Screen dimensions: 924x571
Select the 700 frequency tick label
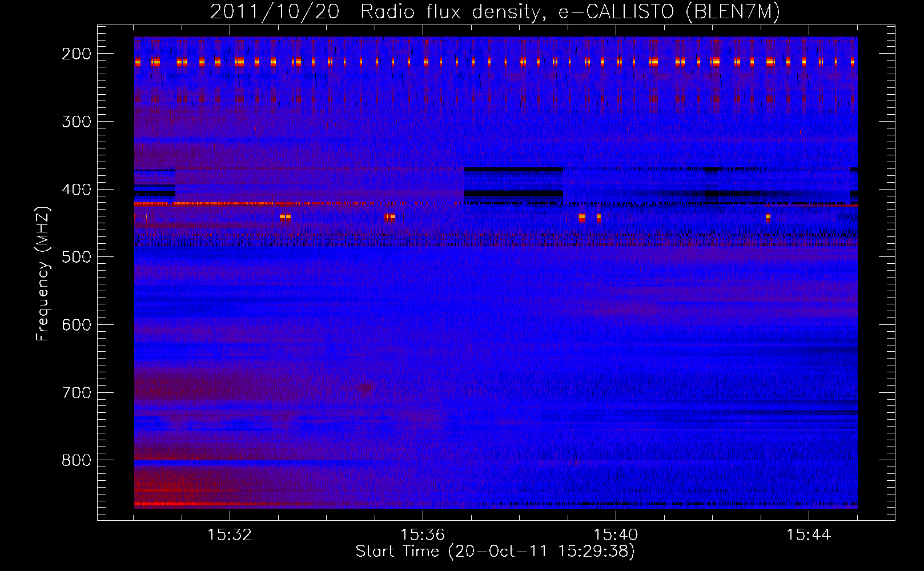pyautogui.click(x=76, y=393)
